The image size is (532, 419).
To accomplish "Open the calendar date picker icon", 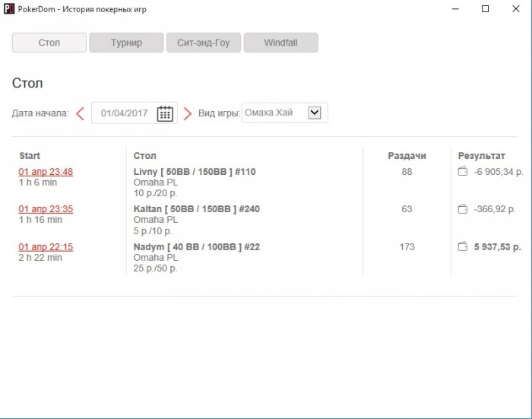I will 165,113.
